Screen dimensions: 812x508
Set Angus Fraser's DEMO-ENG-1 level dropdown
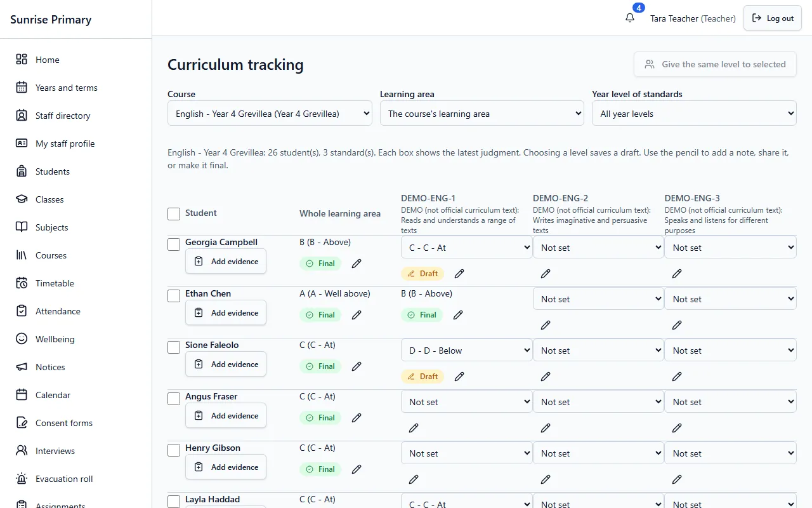click(x=466, y=402)
